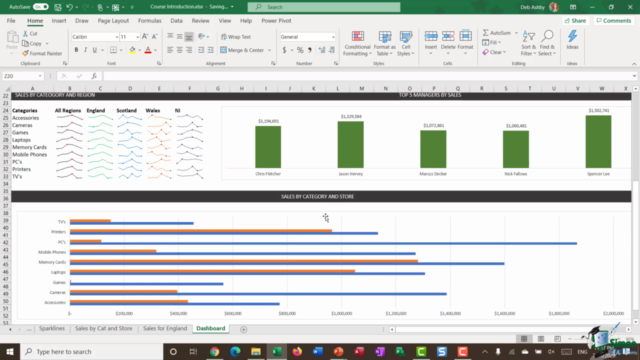Switch to the Power Pivot tab
The image size is (640, 360).
pos(276,20)
